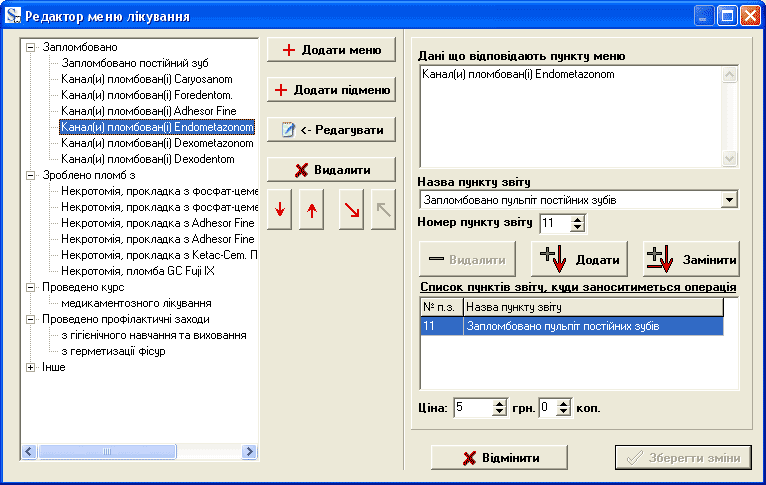Select Некротомія, пломба GC Fuji IX item
Image resolution: width=766 pixels, height=485 pixels.
click(x=138, y=271)
